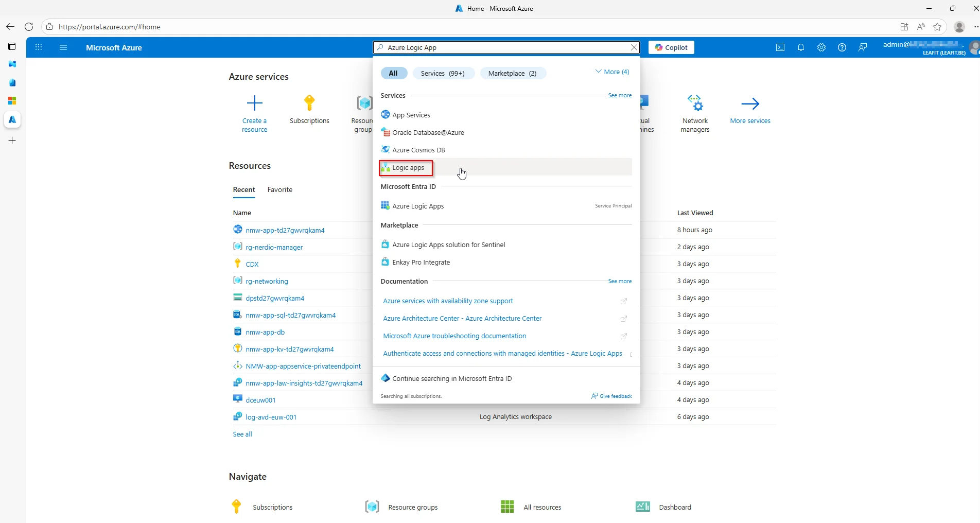
Task: Open nmw-app-law-insights-td27gwvrqkam4 workspace
Action: [304, 383]
